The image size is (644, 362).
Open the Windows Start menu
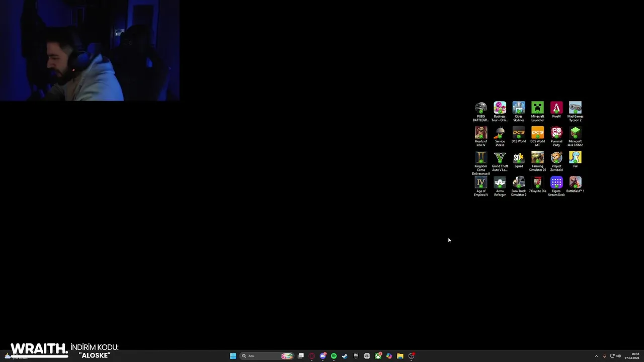click(x=233, y=356)
